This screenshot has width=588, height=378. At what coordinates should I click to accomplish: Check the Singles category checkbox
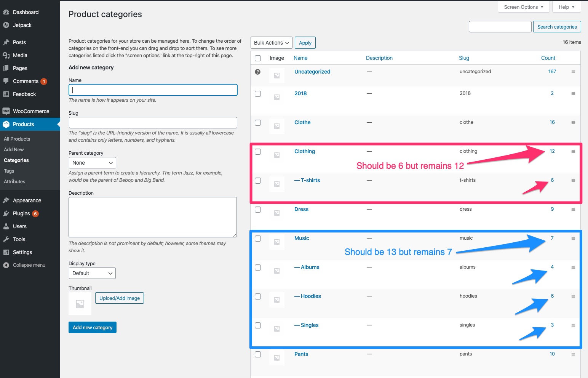point(258,325)
